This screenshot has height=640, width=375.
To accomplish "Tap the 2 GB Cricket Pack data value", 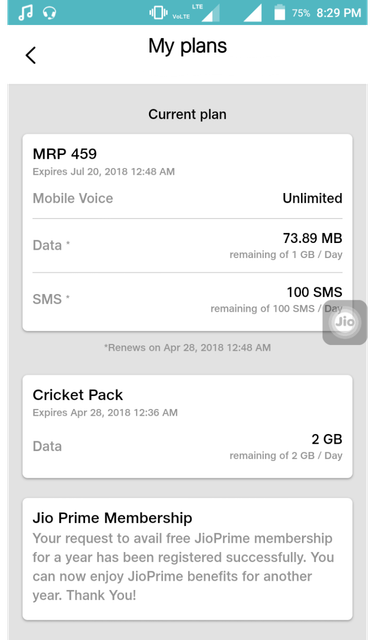I will pos(327,439).
